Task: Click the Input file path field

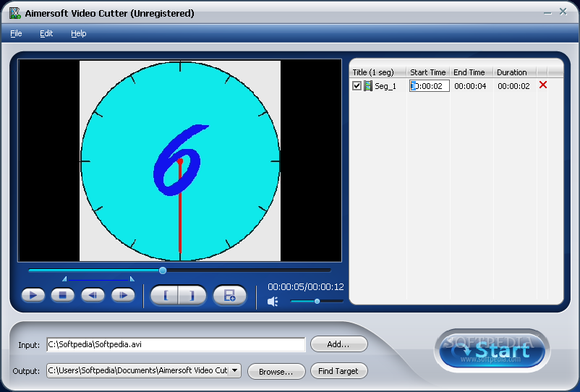Action: pos(176,344)
